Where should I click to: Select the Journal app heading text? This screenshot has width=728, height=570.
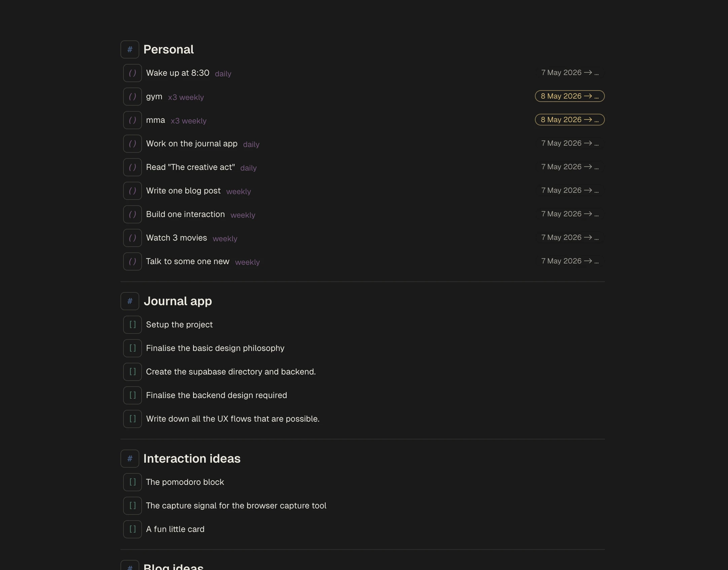178,301
